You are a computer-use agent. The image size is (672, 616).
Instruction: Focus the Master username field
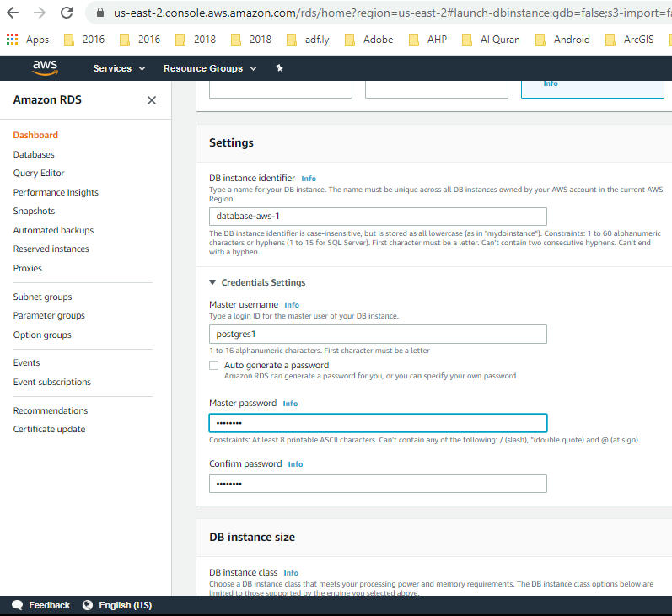tap(378, 335)
